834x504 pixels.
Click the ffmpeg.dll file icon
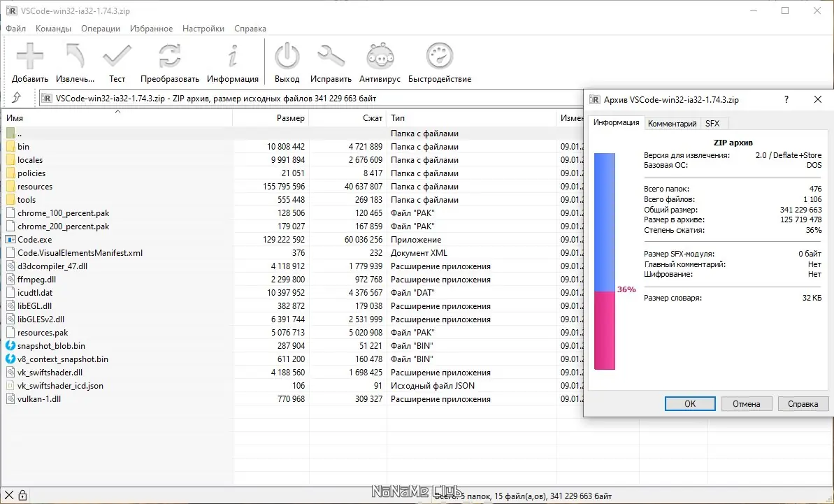pos(10,279)
